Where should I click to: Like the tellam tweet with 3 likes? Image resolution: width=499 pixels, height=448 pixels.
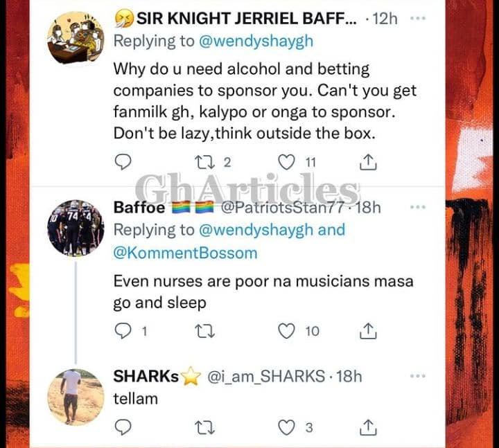286,428
